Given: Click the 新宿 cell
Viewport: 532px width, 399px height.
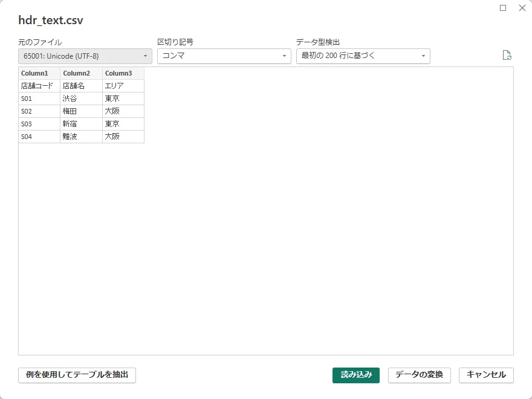Looking at the screenshot, I should (82, 124).
